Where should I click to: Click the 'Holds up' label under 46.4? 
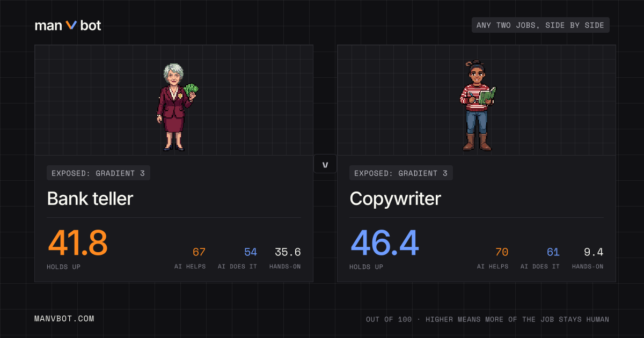(x=367, y=267)
